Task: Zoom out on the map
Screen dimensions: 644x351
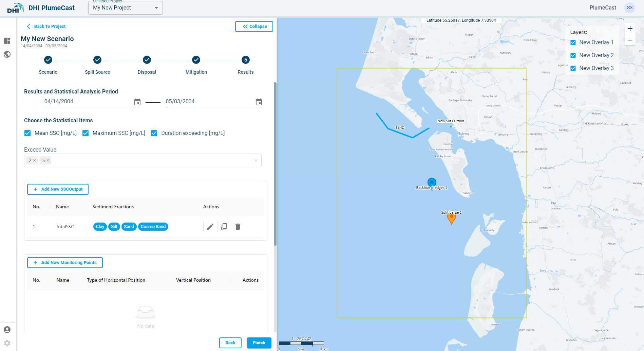Action: coord(630,40)
